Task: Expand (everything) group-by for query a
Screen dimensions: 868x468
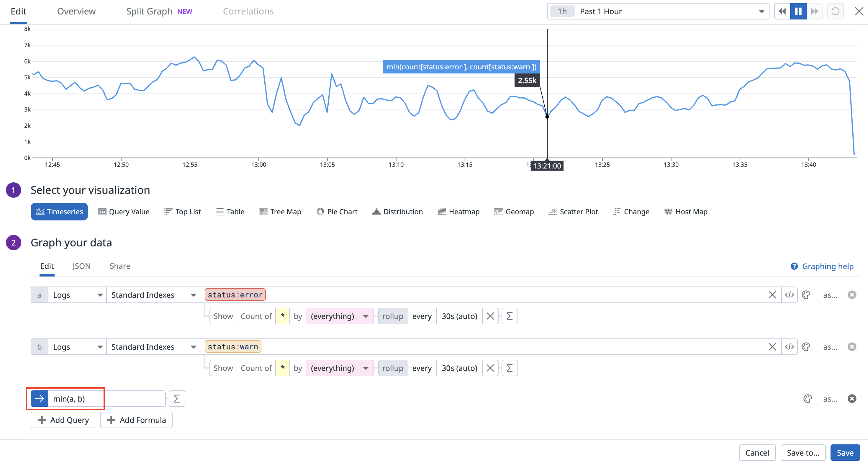Action: [339, 316]
